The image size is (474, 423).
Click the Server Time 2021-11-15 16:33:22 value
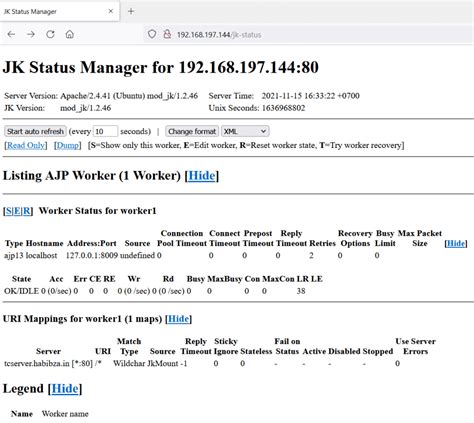click(310, 96)
